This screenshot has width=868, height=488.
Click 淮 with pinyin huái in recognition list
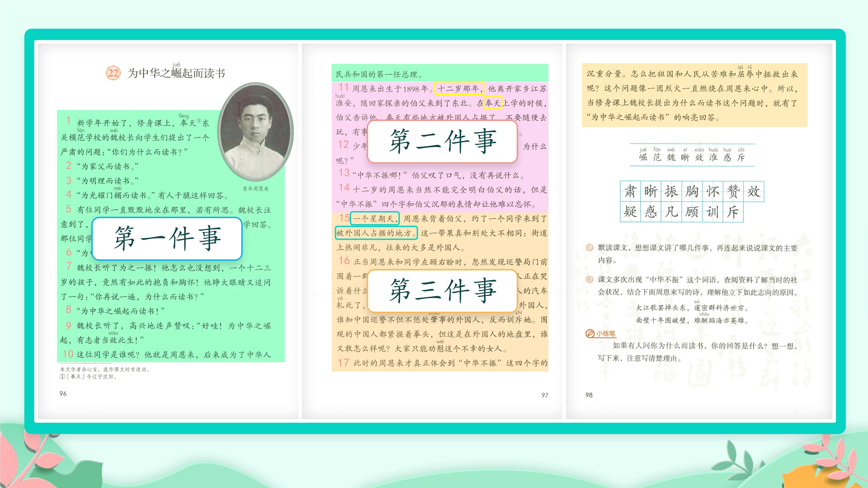pyautogui.click(x=713, y=154)
